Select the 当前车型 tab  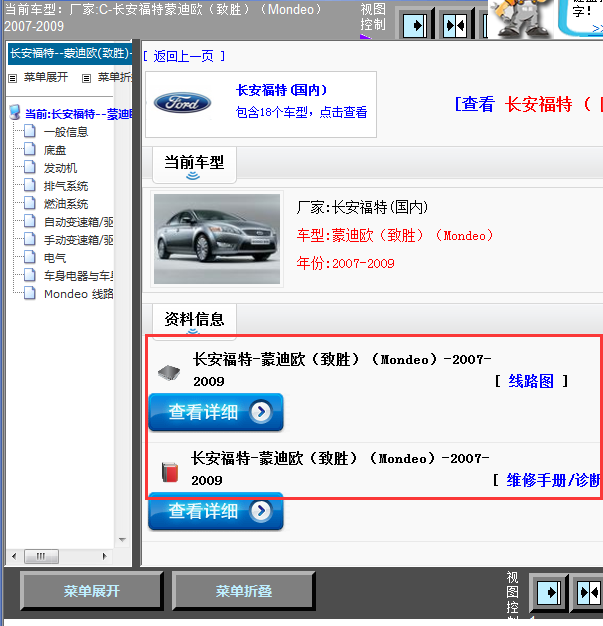pyautogui.click(x=194, y=165)
